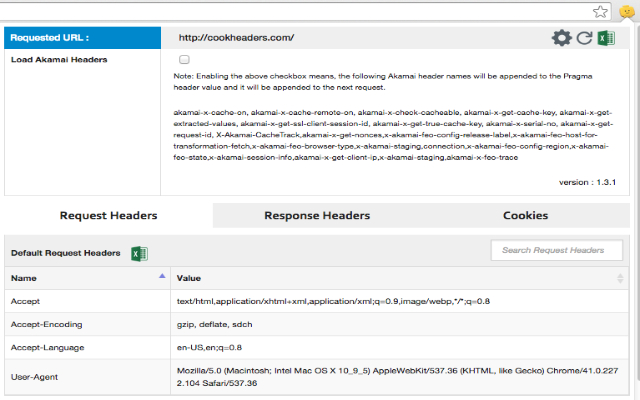Select the Accept-Language name cell
This screenshot has width=640, height=400.
[x=87, y=347]
